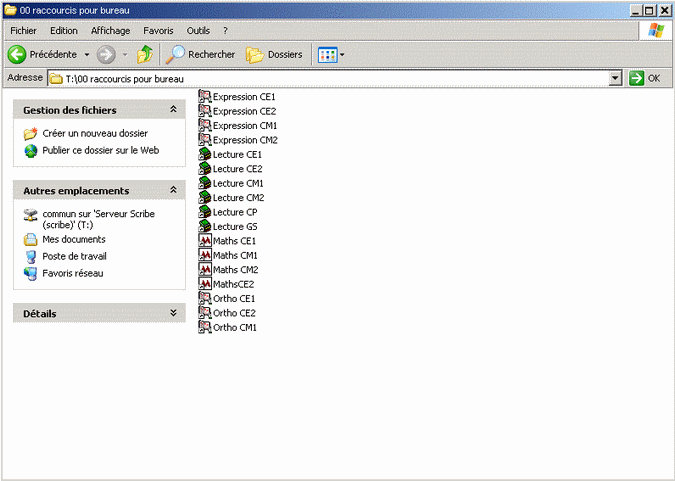Click the Lecture CP file name text
The image size is (675, 481).
235,212
